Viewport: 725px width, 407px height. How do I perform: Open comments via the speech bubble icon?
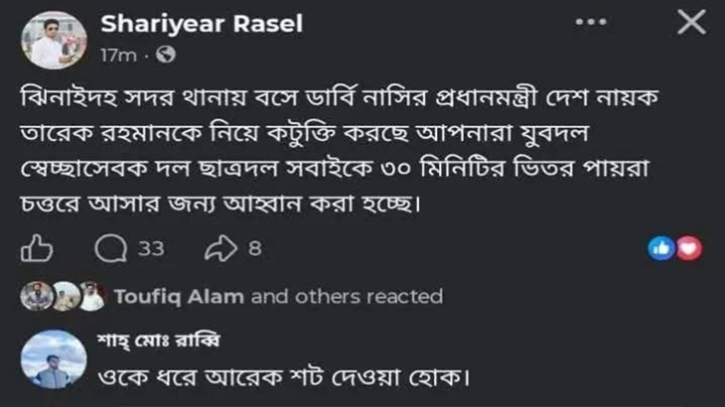(111, 248)
